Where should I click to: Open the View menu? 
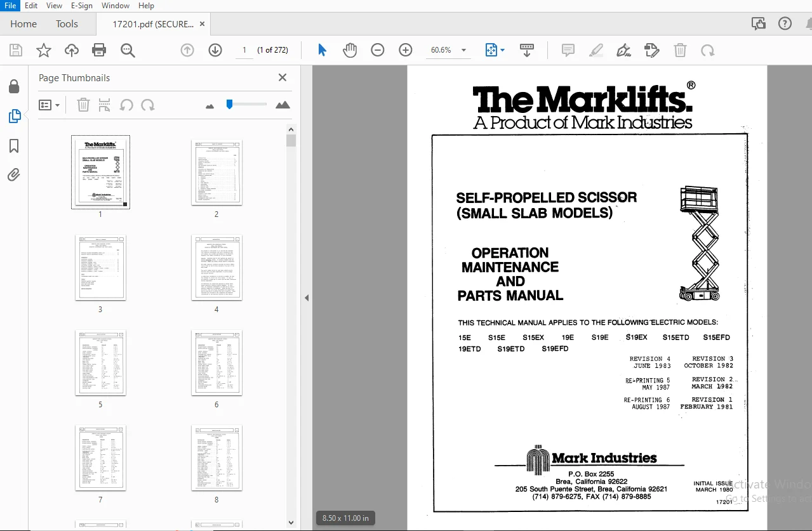coord(55,6)
